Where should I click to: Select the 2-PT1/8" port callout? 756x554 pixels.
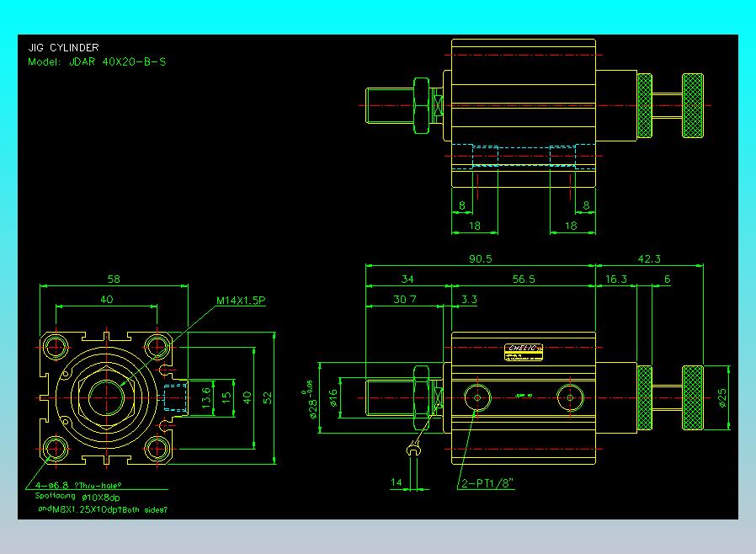[487, 483]
